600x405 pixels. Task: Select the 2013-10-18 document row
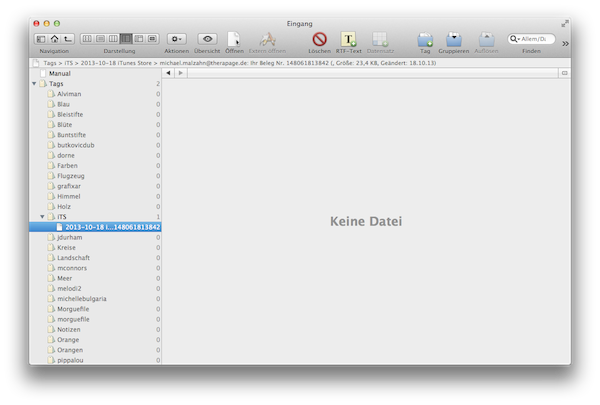[95, 227]
